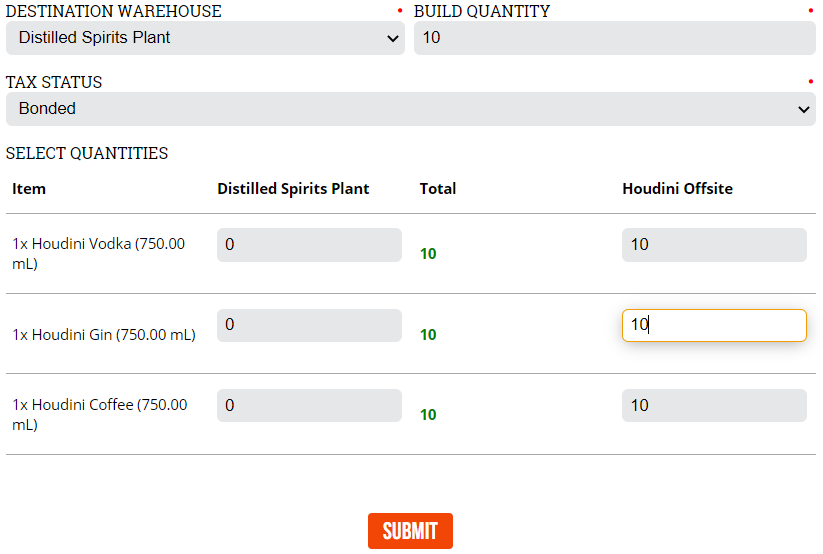Click the Total column header
The height and width of the screenshot is (554, 823).
[x=438, y=189]
